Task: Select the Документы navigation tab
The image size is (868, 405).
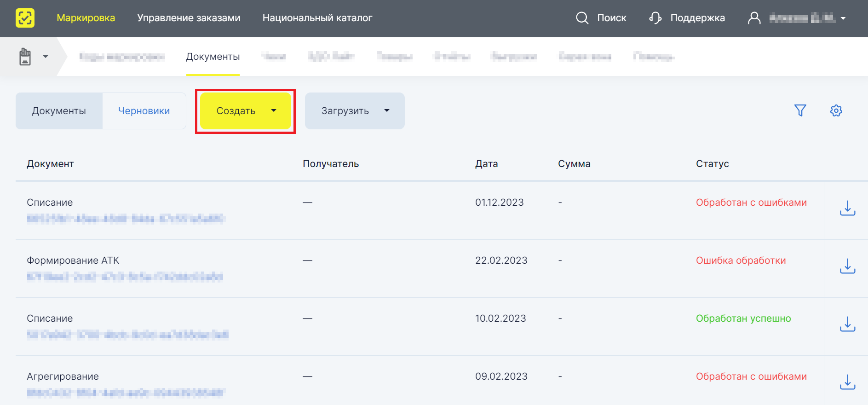Action: (213, 57)
